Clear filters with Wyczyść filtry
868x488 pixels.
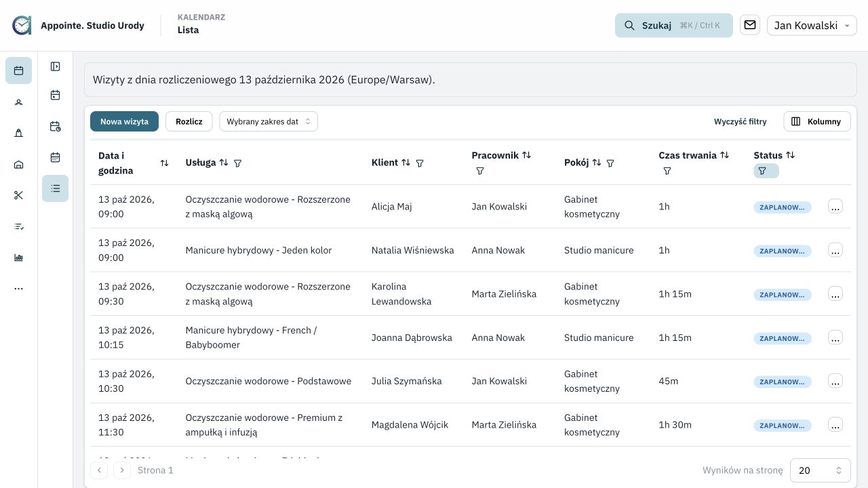[x=741, y=122]
